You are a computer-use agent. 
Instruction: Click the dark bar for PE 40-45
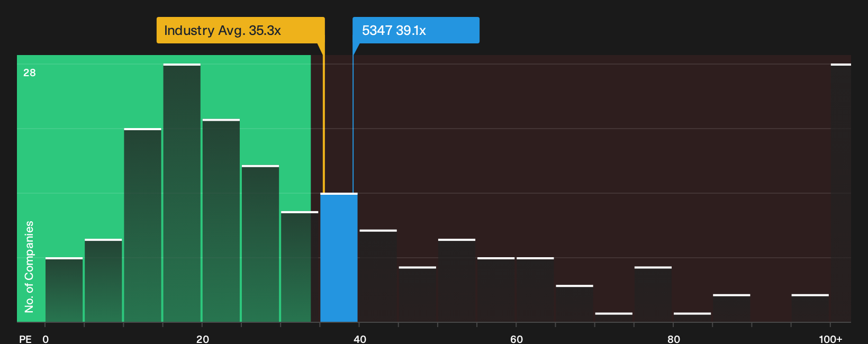tap(378, 276)
